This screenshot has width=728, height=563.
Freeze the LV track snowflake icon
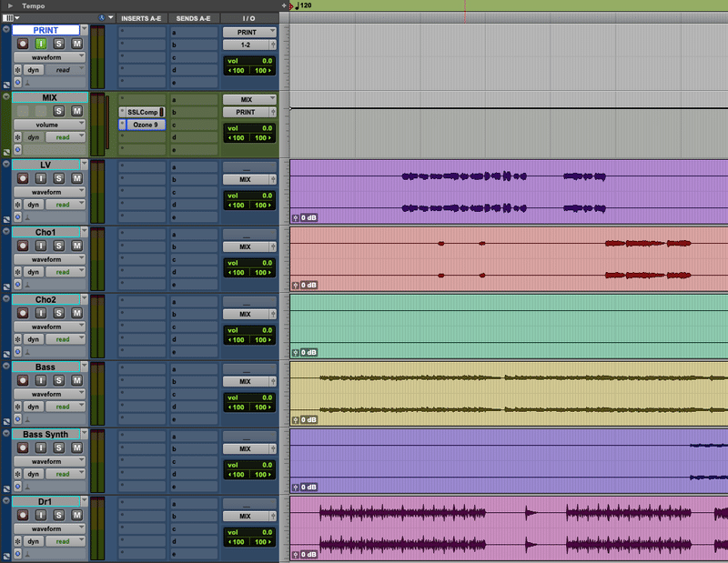(17, 205)
